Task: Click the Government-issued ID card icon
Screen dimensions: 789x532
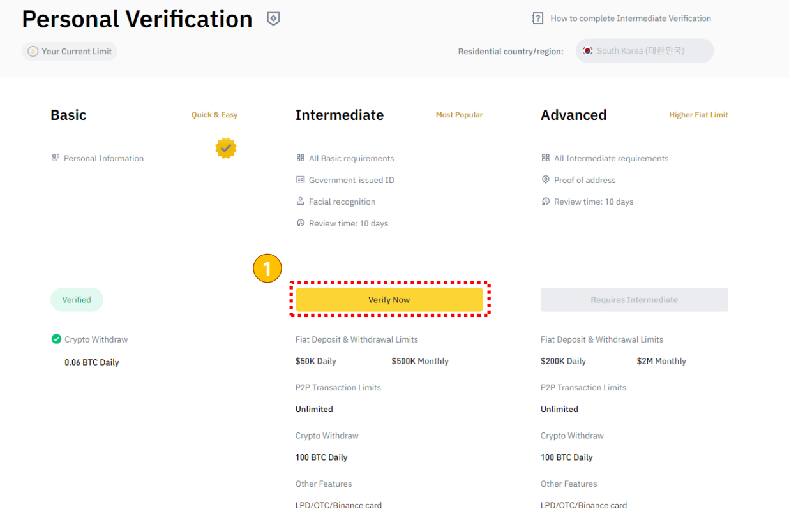Action: [x=301, y=180]
